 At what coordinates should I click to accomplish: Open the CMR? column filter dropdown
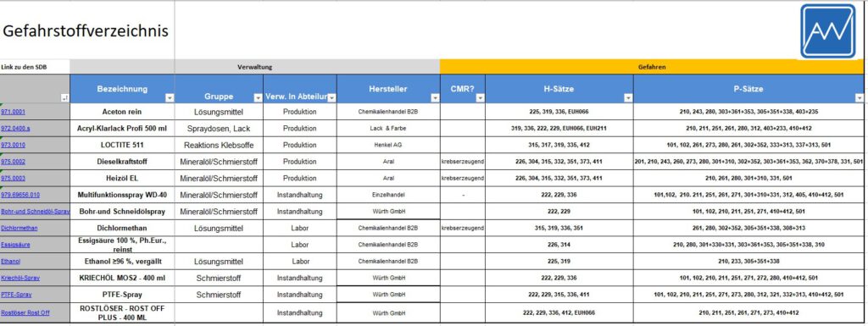[x=480, y=98]
